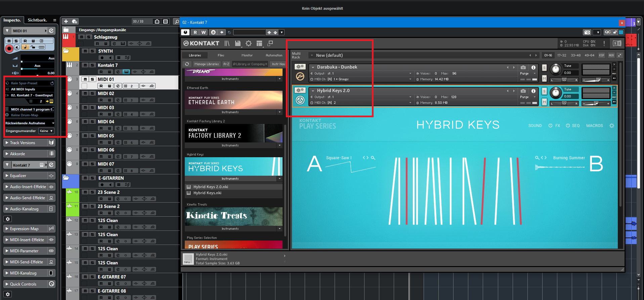The width and height of the screenshot is (644, 300).
Task: Click the NI logo in Kontakt header
Action: click(x=617, y=43)
